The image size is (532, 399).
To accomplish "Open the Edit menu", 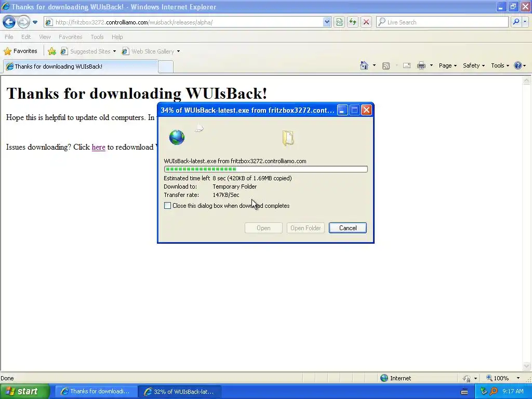I will tap(26, 37).
